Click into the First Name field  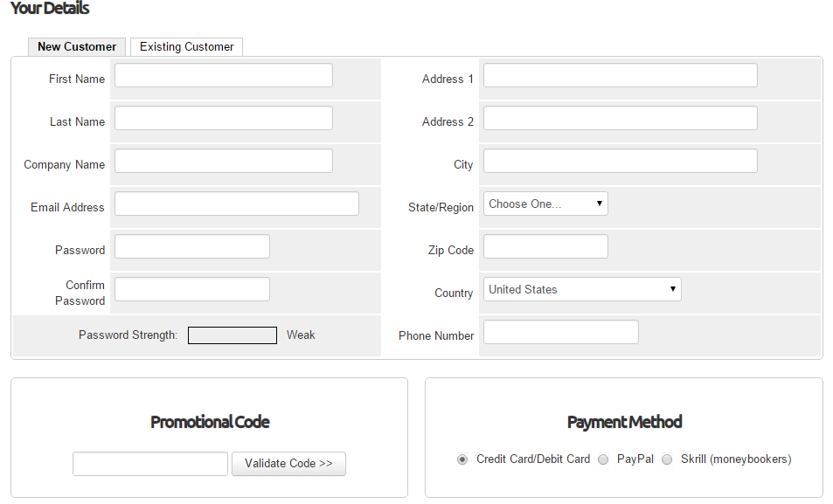pyautogui.click(x=224, y=75)
